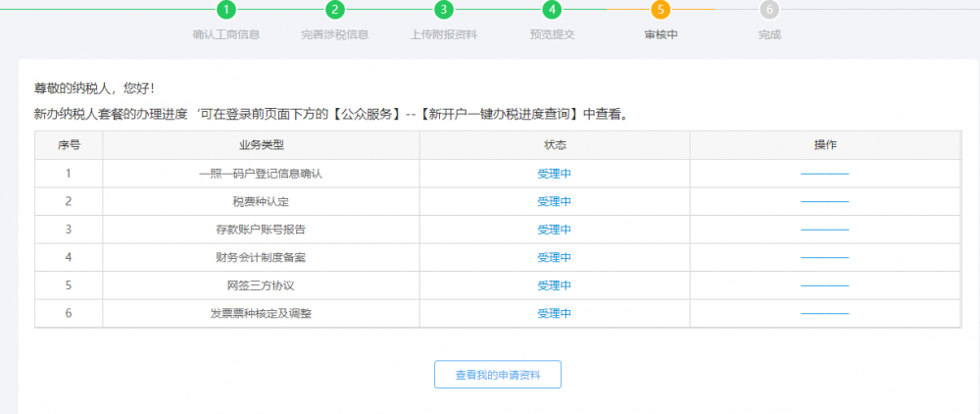This screenshot has height=414, width=980.
Task: Click operation link in 发票票种核定及调整 row
Action: click(x=824, y=314)
